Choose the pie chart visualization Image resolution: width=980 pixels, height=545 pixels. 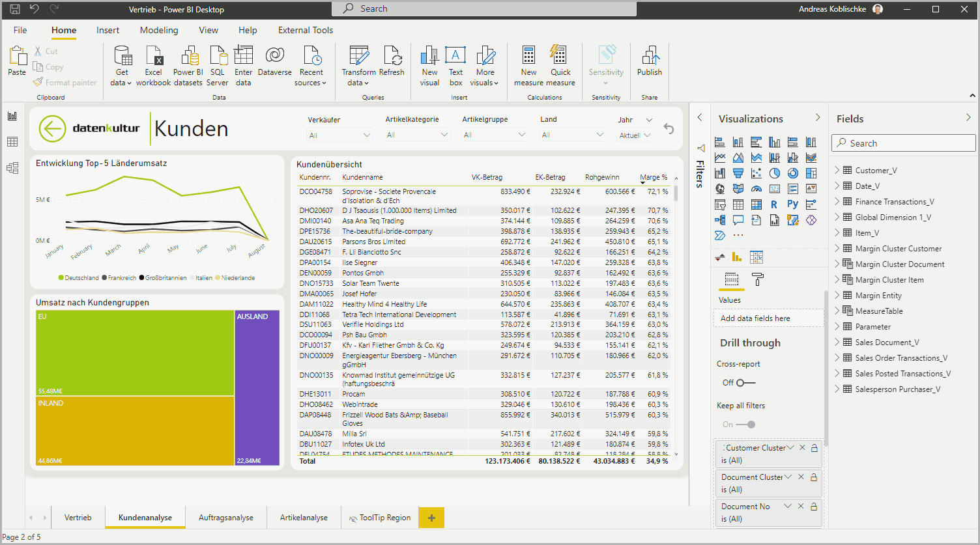tap(774, 173)
